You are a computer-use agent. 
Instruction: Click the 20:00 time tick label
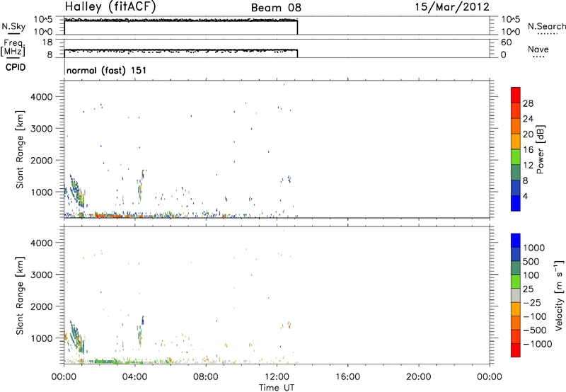[x=418, y=377]
